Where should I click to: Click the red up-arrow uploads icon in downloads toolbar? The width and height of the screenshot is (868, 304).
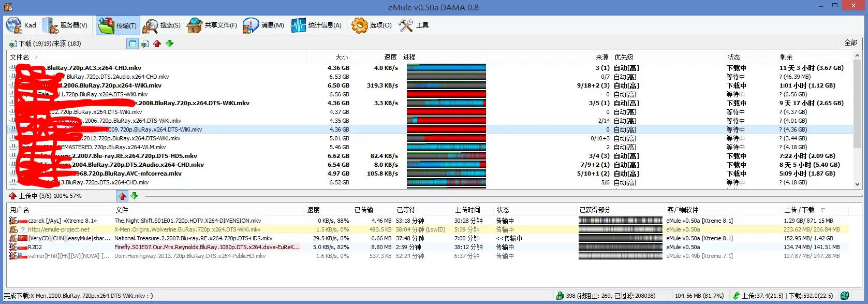click(157, 44)
